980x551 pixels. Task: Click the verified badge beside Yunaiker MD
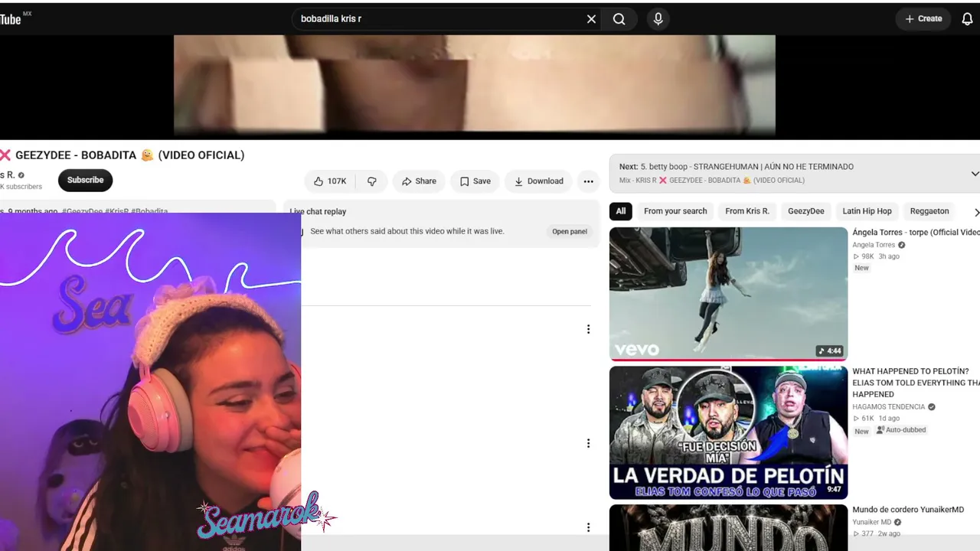[x=898, y=522]
